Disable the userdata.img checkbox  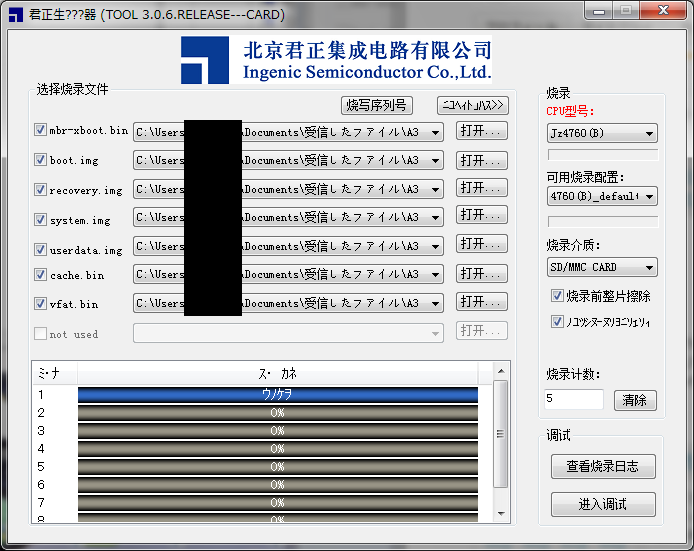coord(40,249)
